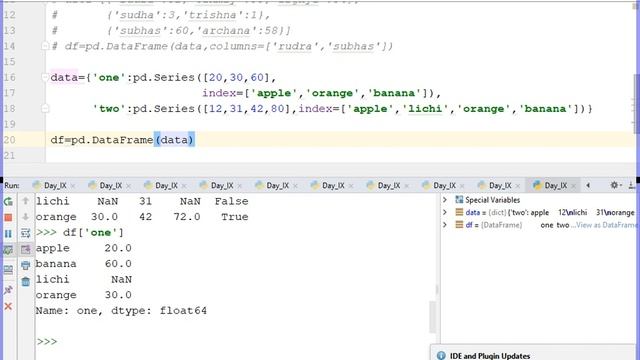Collapse the fold marker on line 18
This screenshot has width=640, height=360.
tap(45, 109)
